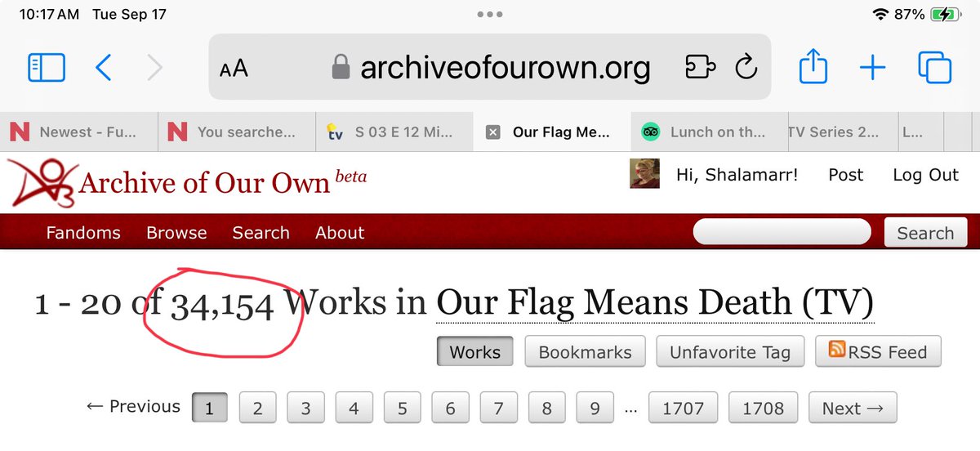This screenshot has height=451, width=980.
Task: Go to page 3 of results
Action: 305,408
